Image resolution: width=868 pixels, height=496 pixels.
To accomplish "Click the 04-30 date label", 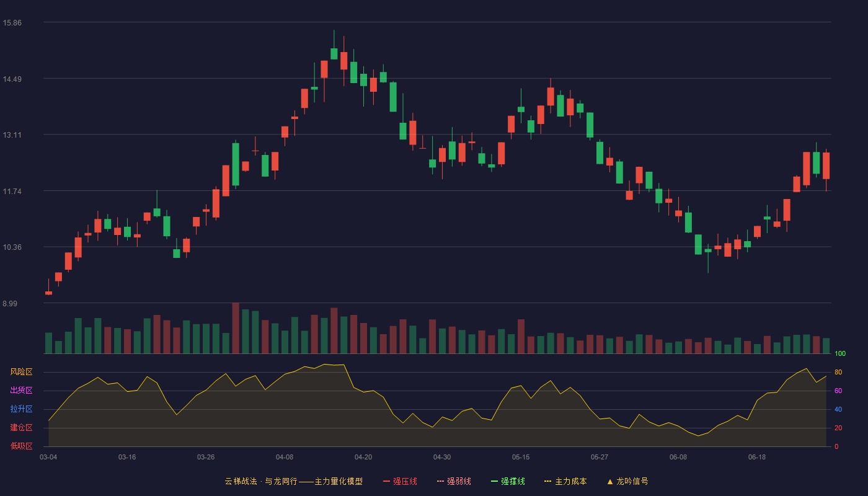I will click(x=442, y=457).
